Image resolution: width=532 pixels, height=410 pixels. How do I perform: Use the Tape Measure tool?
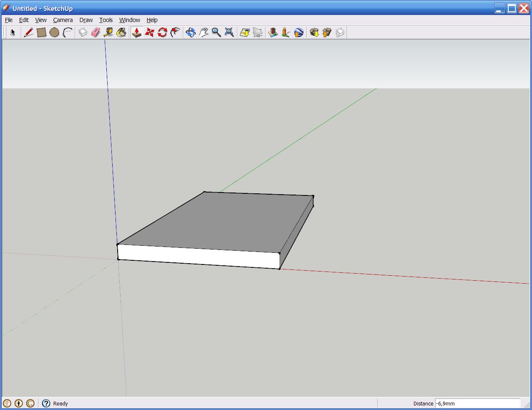point(108,32)
